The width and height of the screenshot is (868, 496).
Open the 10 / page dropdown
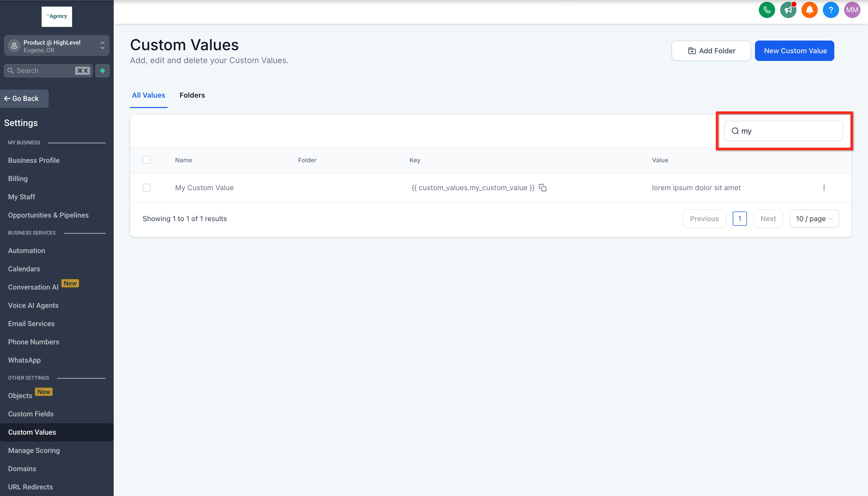814,219
